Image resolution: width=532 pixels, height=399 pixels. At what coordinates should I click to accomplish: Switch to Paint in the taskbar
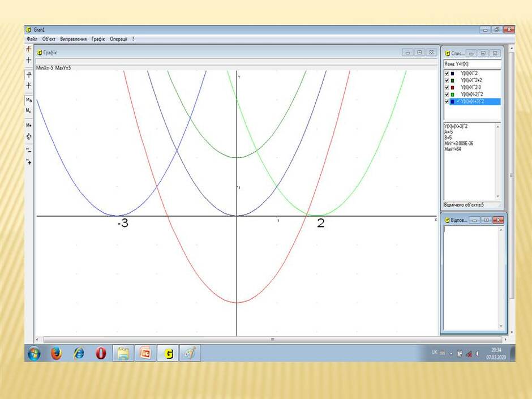pos(190,353)
